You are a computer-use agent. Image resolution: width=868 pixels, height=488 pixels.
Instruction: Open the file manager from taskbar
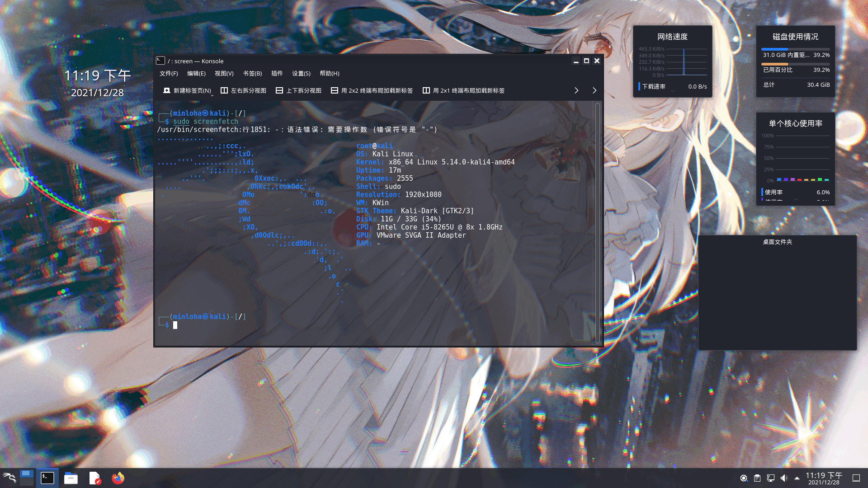coord(71,478)
